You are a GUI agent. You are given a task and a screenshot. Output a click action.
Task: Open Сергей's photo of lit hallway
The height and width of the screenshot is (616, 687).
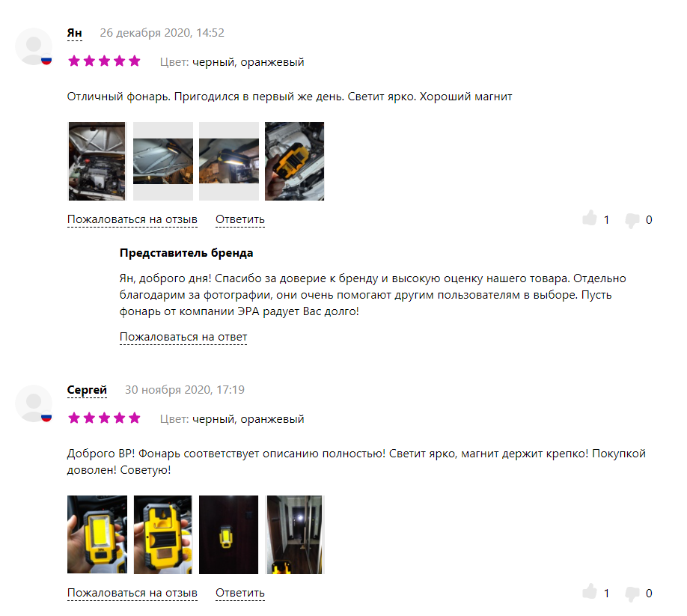click(x=294, y=534)
